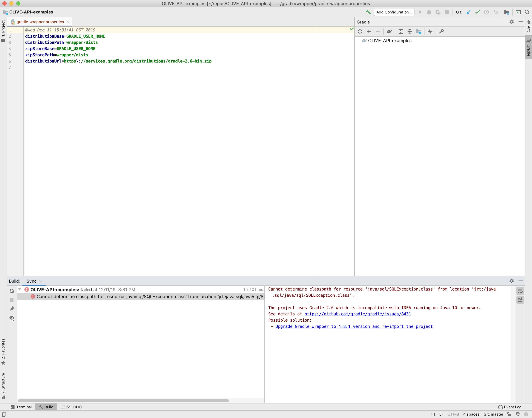Viewport: 532px width, 418px height.
Task: Refresh all Gradle projects
Action: [x=360, y=31]
